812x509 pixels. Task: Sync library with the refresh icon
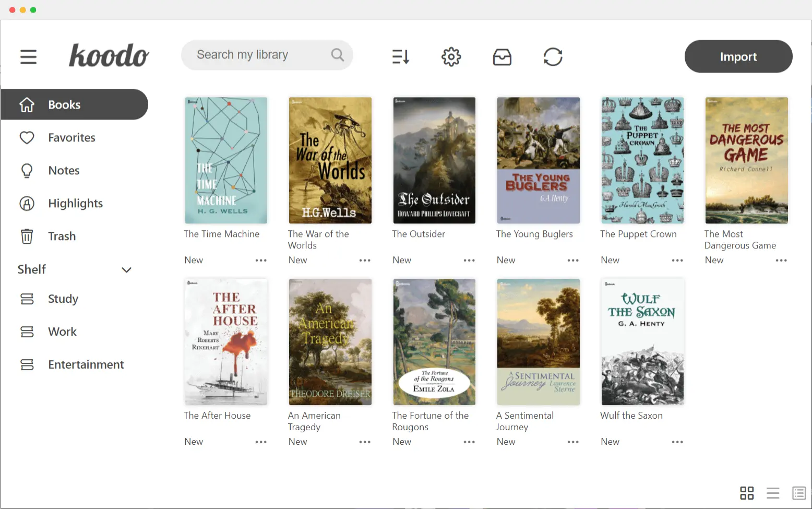(x=553, y=56)
